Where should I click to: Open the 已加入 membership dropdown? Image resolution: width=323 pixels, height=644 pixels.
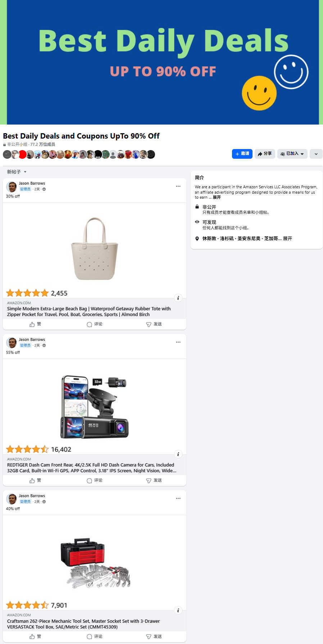[x=292, y=154]
